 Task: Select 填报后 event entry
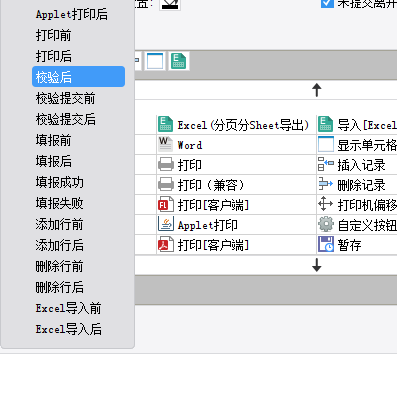click(54, 161)
